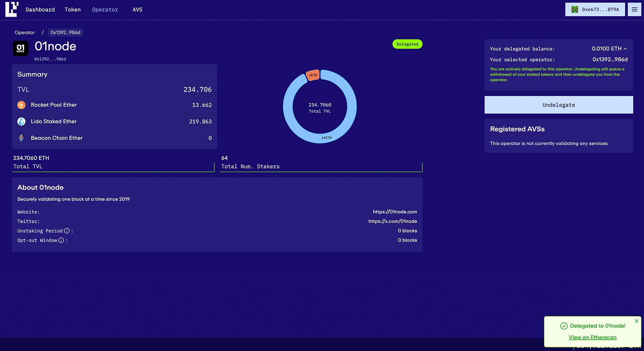Click the Beacon Chain Ether token icon
This screenshot has height=351, width=644.
pos(22,138)
